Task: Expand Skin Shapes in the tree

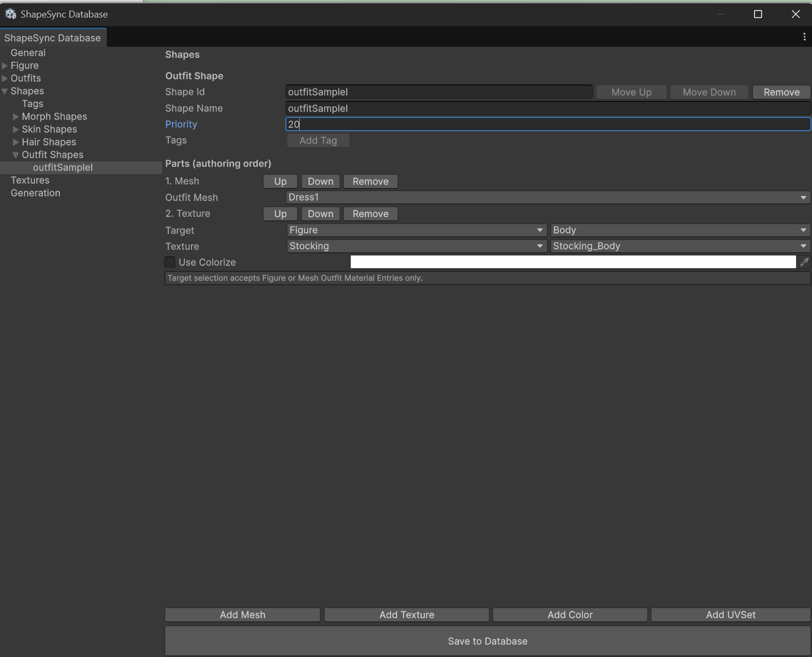Action: click(16, 129)
